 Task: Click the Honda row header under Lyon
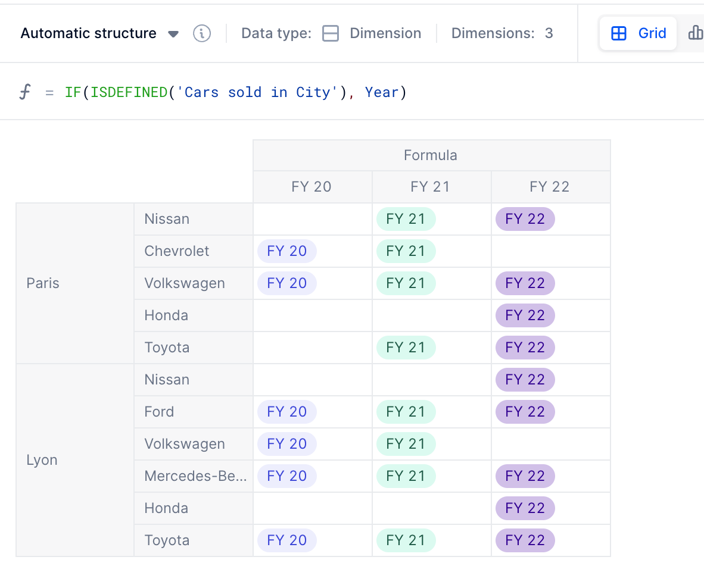[x=194, y=508]
